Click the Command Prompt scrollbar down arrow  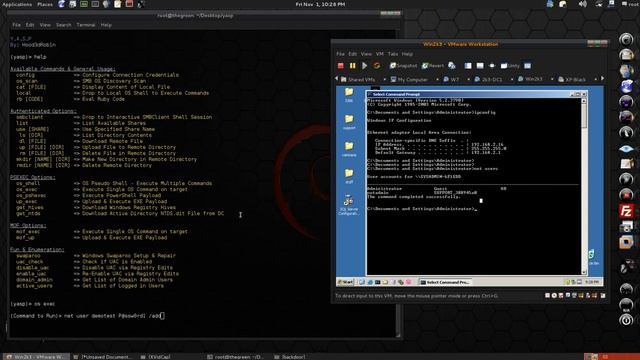[x=584, y=272]
